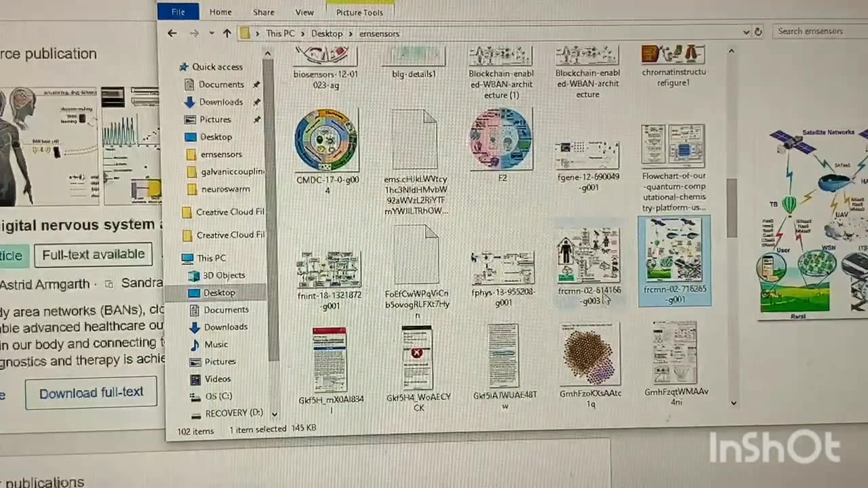This screenshot has width=868, height=488.
Task: Select the blg-details1 file
Action: click(x=414, y=63)
